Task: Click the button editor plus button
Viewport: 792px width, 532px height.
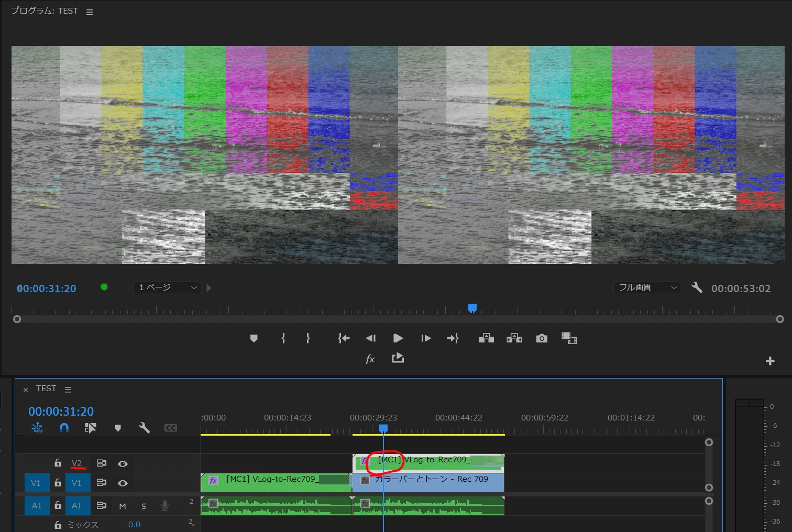Action: coord(770,361)
